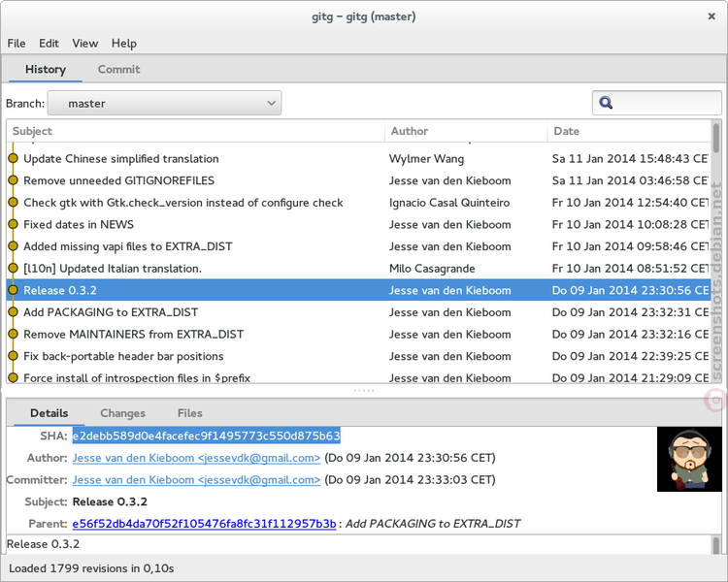728x582 pixels.
Task: Open the Details tab
Action: click(x=50, y=413)
